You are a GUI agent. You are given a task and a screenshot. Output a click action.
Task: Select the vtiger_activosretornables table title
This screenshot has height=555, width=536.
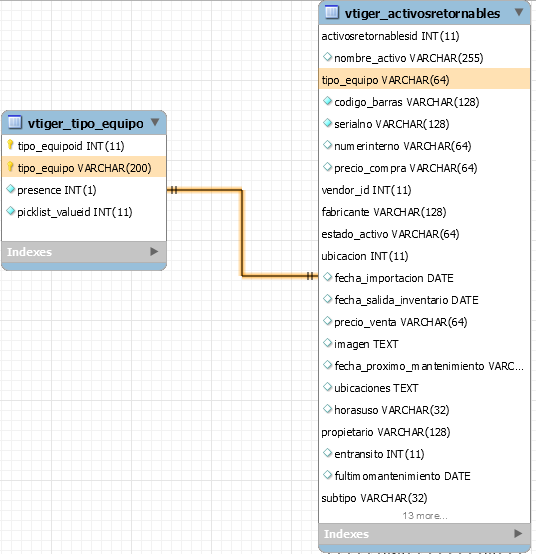coord(422,13)
